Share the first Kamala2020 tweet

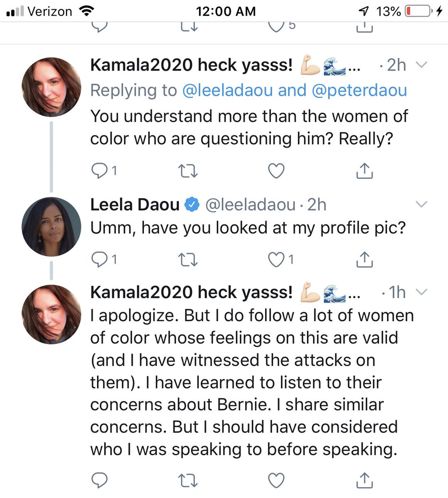point(365,171)
